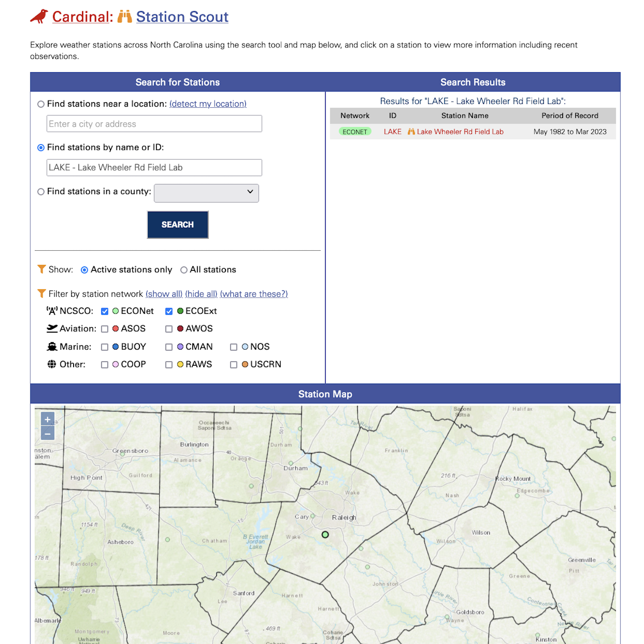Click "(hide all)" to collapse network filters
Screen dimensions: 644x644
(x=201, y=293)
